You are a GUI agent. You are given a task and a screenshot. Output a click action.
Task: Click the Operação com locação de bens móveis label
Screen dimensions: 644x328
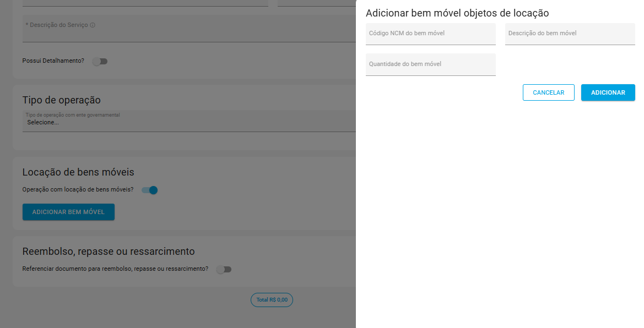pos(78,190)
